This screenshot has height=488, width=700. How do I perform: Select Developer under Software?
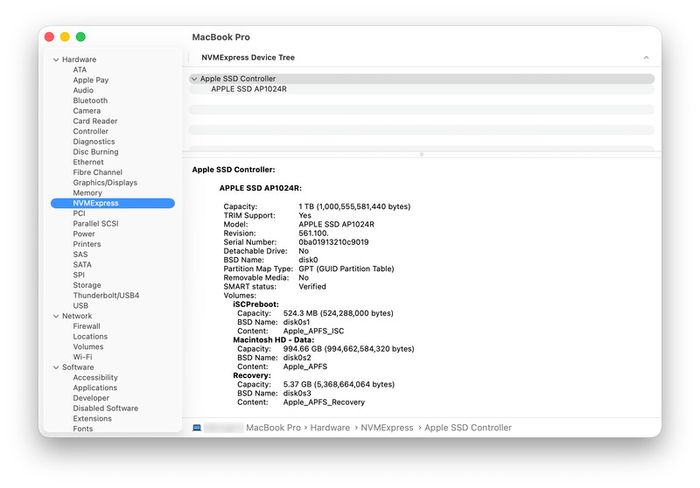91,398
